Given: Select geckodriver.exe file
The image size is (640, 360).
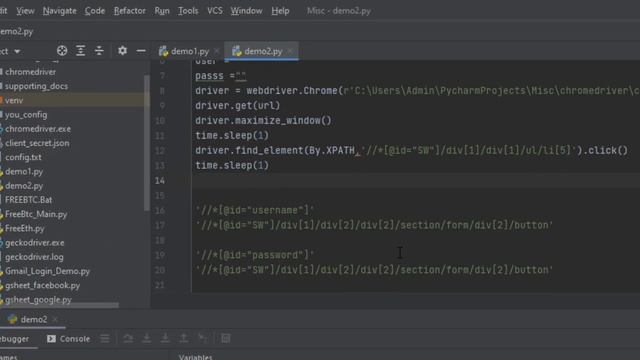Looking at the screenshot, I should [35, 243].
